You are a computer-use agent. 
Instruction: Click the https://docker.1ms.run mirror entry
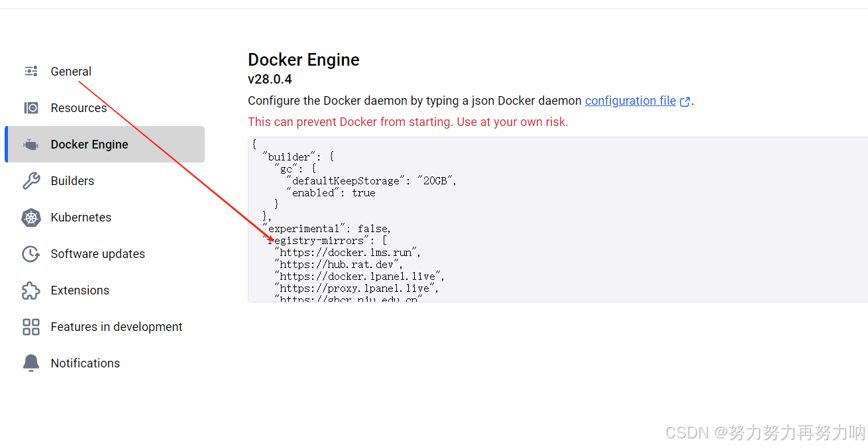click(348, 253)
